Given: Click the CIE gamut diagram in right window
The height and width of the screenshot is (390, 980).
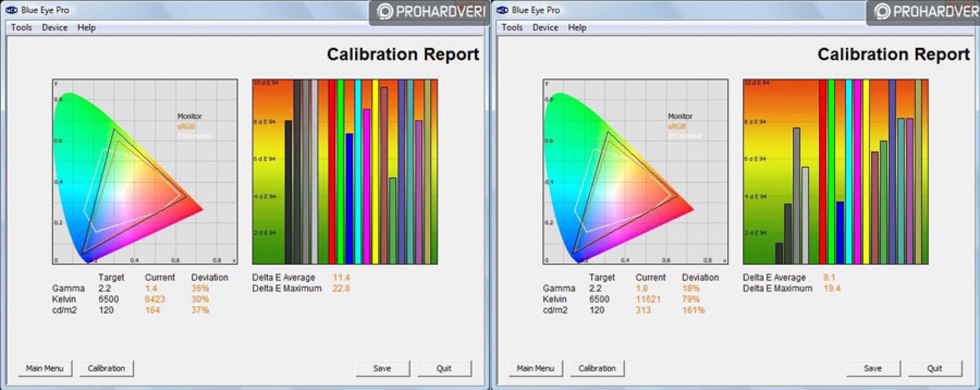Looking at the screenshot, I should (635, 172).
